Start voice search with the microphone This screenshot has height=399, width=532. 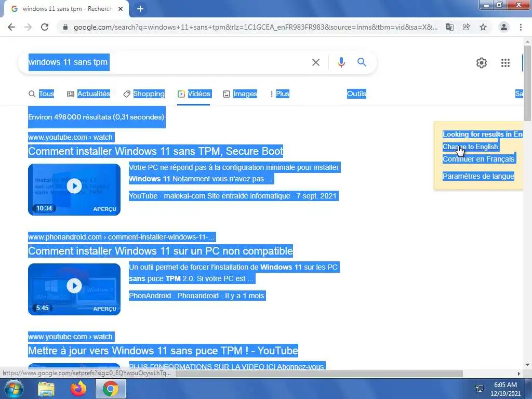(x=341, y=62)
